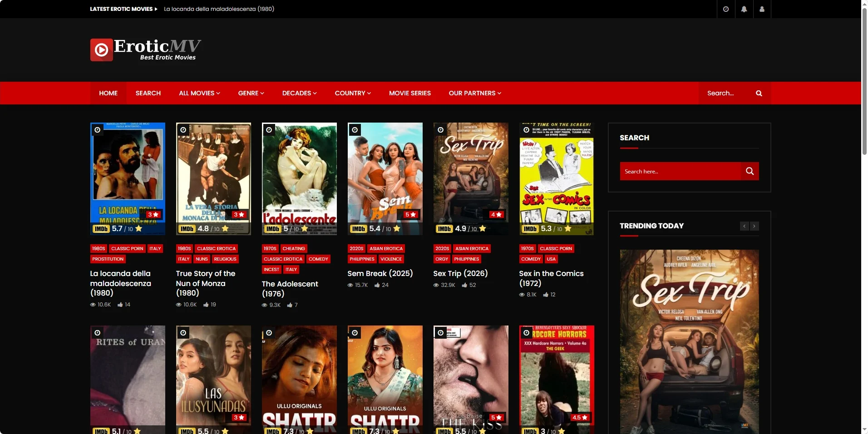The height and width of the screenshot is (434, 868).
Task: Open the Religious tag link
Action: tap(225, 259)
